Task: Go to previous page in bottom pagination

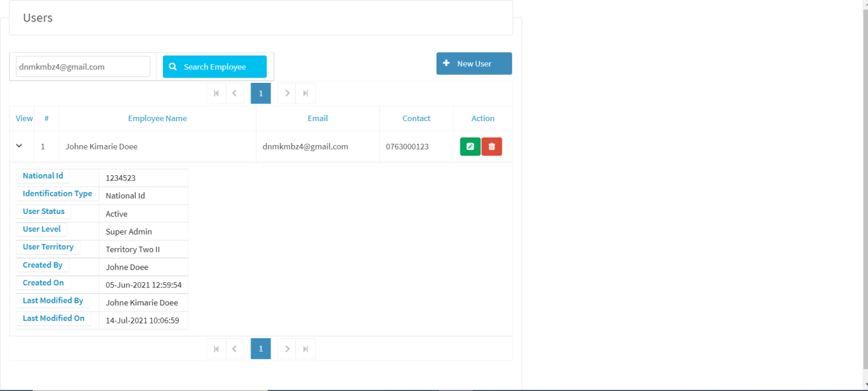Action: point(235,349)
